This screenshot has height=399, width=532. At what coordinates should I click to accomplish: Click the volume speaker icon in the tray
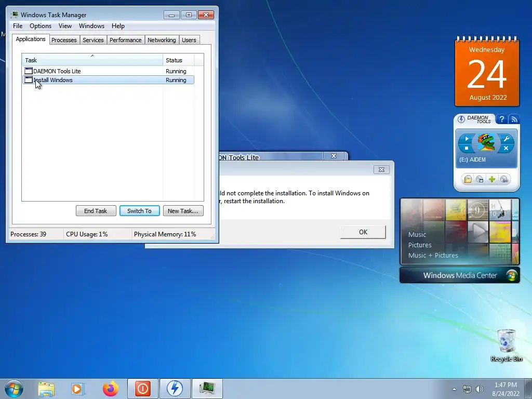click(x=480, y=389)
